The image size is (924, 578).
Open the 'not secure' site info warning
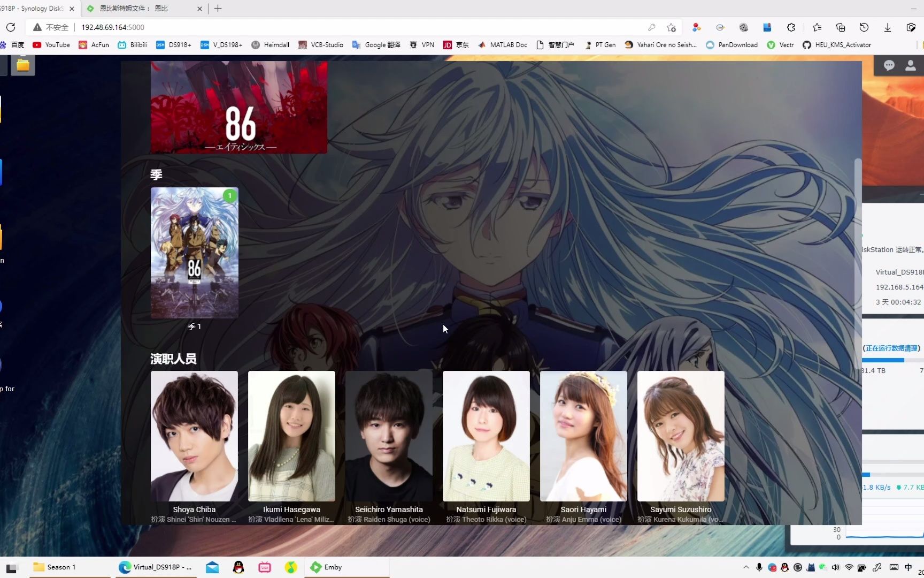pos(51,27)
